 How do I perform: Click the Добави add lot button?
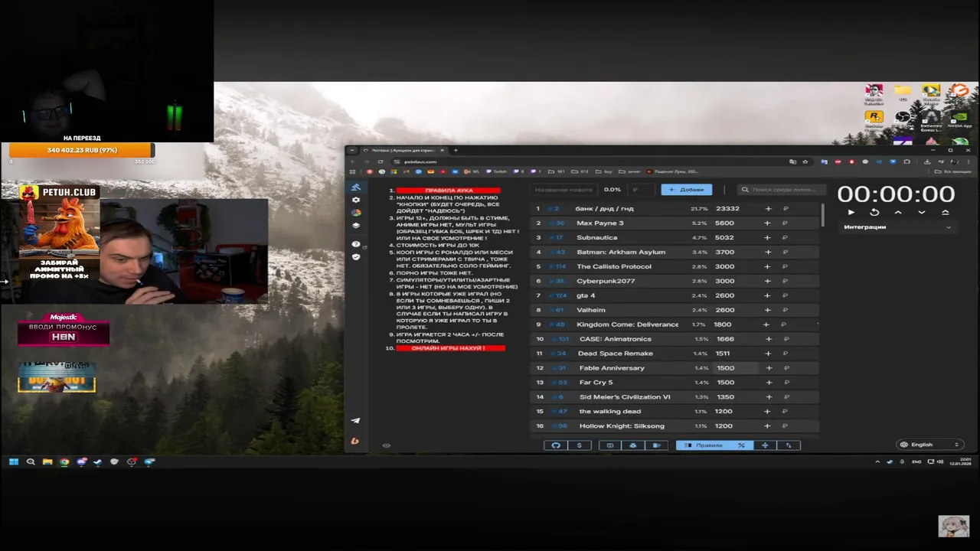[687, 189]
